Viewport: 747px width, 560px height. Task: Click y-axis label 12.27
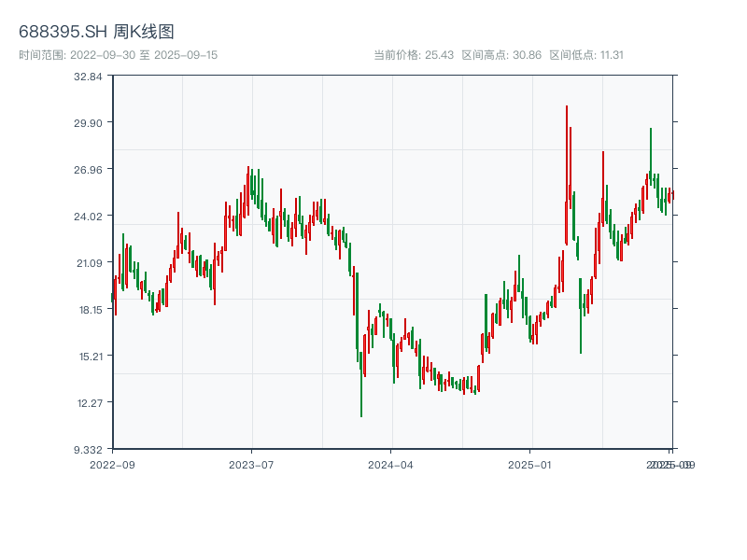(x=90, y=403)
